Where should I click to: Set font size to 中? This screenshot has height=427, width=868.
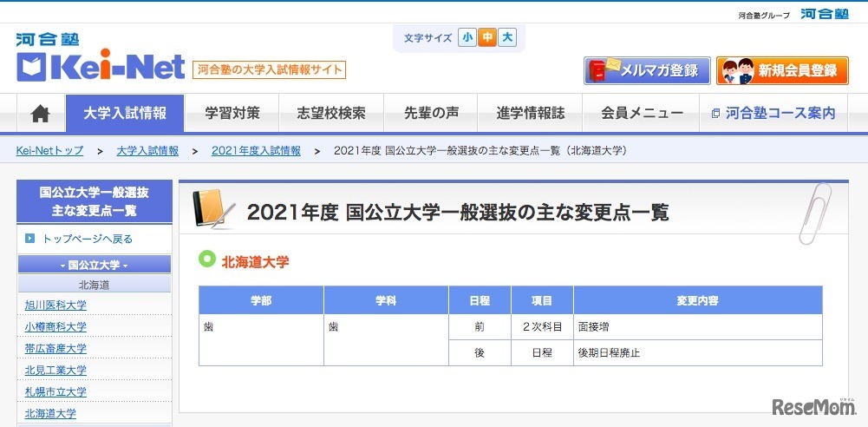(487, 37)
